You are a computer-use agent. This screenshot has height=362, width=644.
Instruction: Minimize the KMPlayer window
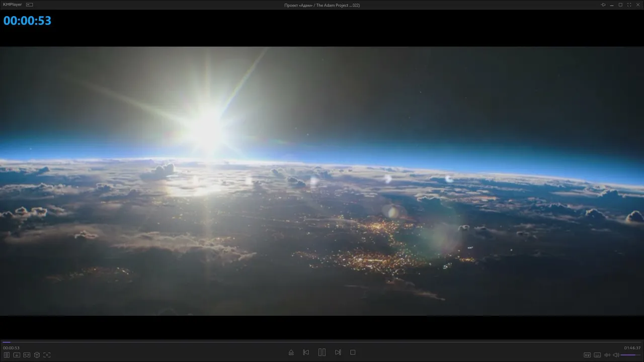pos(612,5)
